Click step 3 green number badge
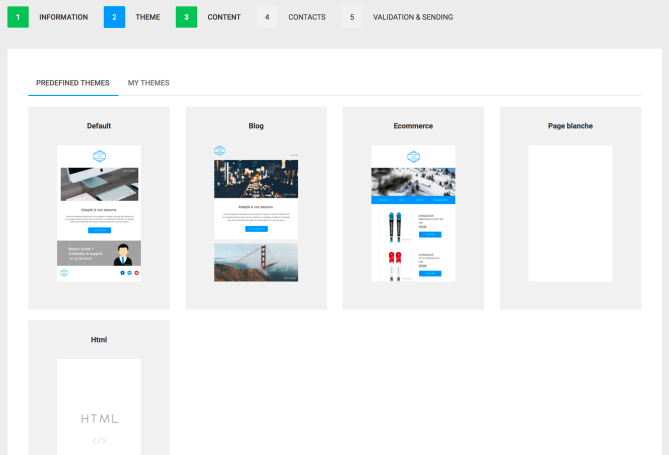Screen dimensions: 669x455 coord(186,17)
